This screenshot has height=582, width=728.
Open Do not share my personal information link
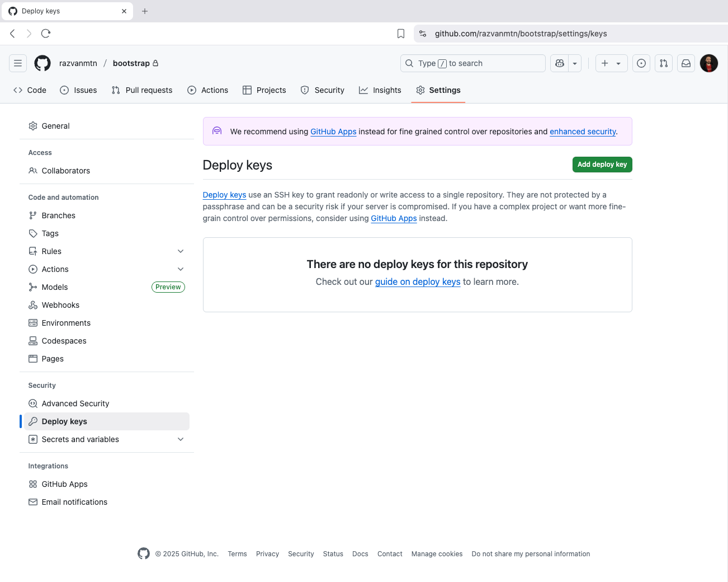coord(531,554)
